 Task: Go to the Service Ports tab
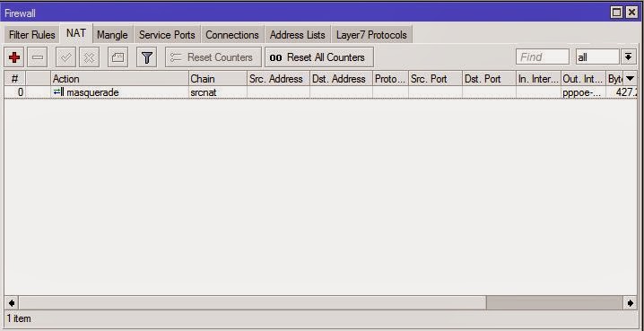click(x=167, y=35)
